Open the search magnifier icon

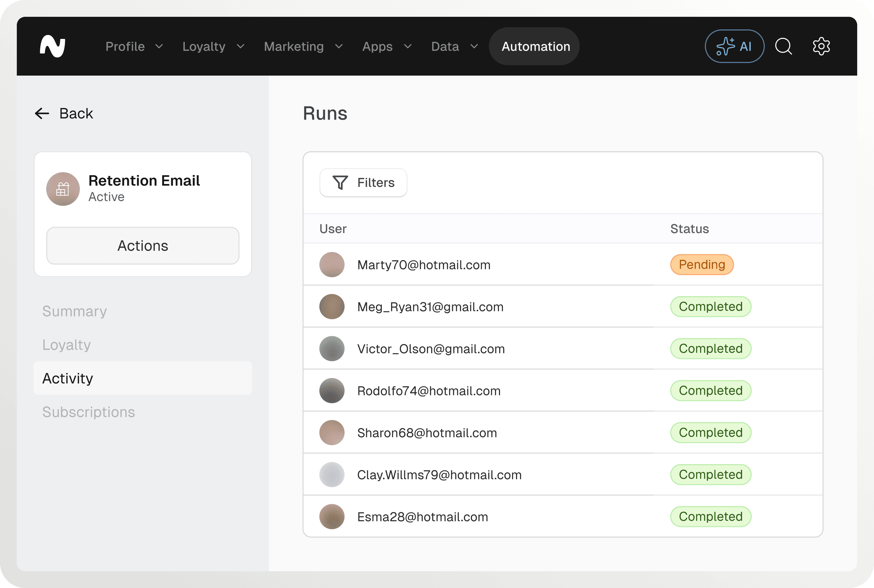[783, 46]
